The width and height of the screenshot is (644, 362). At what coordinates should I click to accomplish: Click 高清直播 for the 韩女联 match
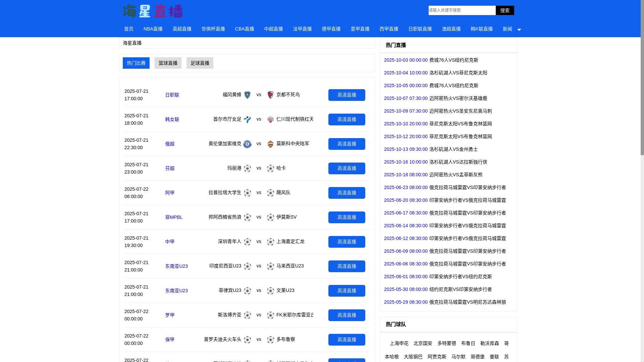click(347, 119)
